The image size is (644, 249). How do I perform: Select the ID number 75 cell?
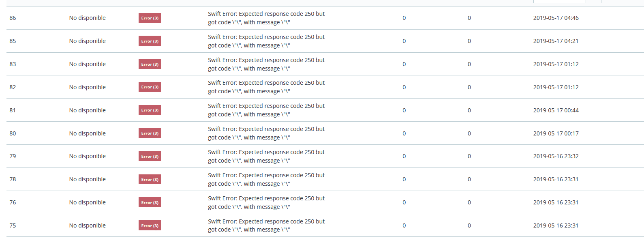click(13, 225)
